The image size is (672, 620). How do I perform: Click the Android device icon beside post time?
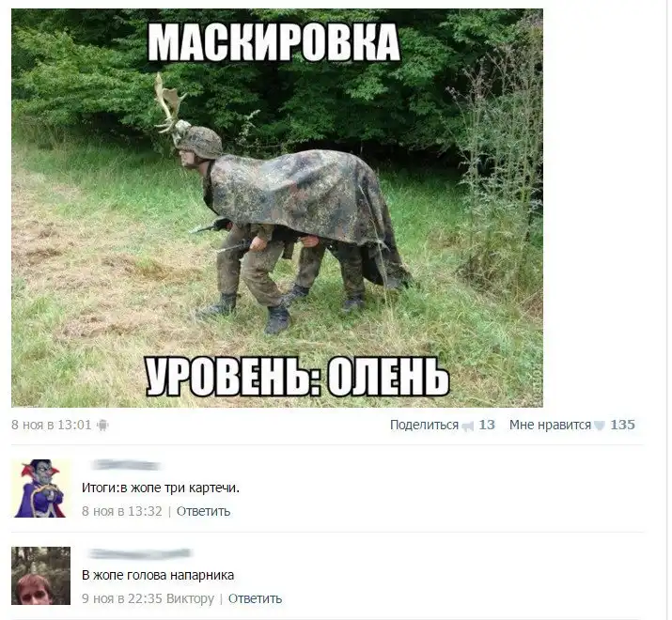point(102,425)
